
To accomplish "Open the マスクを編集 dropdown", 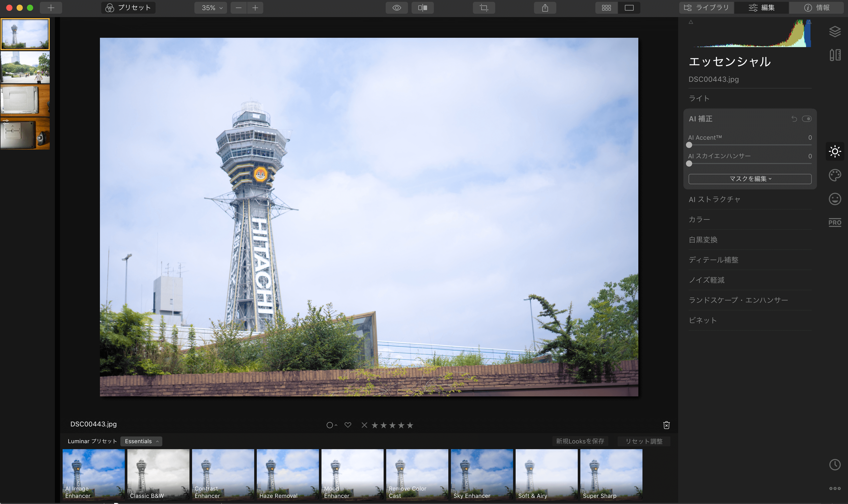I will click(750, 179).
